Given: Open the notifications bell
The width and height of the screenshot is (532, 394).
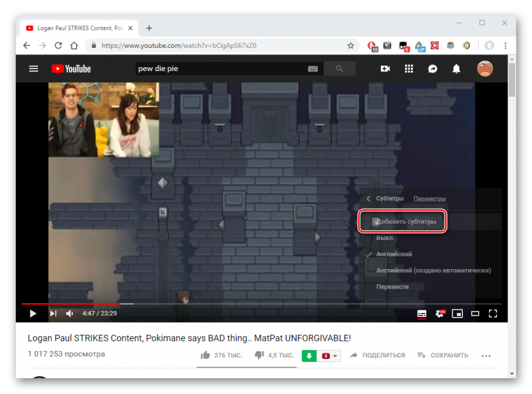Looking at the screenshot, I should click(x=456, y=69).
